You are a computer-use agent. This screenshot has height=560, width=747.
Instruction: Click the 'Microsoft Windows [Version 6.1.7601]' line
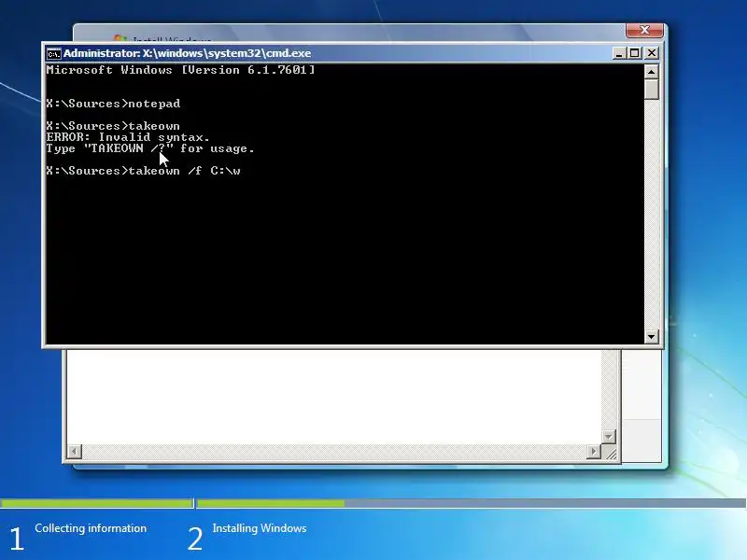[x=180, y=70]
